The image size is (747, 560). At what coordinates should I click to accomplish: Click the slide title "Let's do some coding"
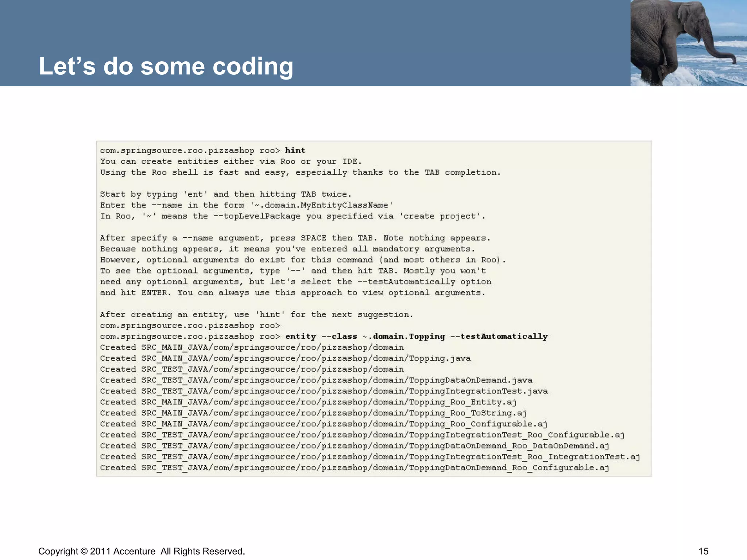pyautogui.click(x=166, y=66)
